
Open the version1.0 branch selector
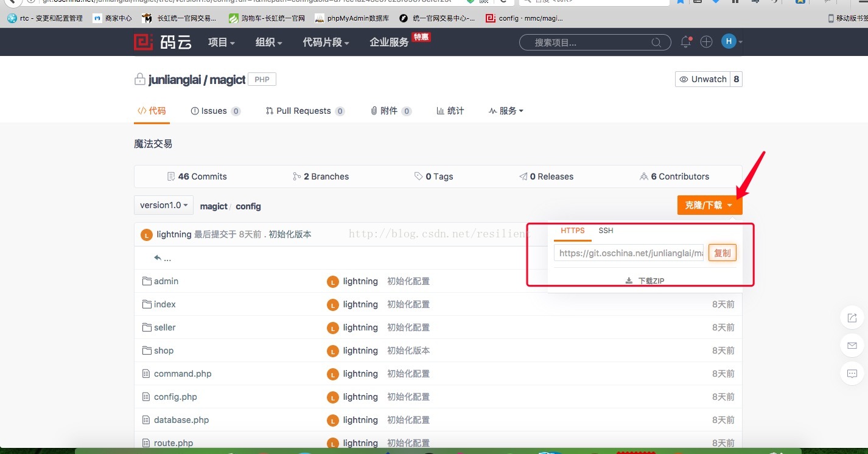[x=164, y=205]
